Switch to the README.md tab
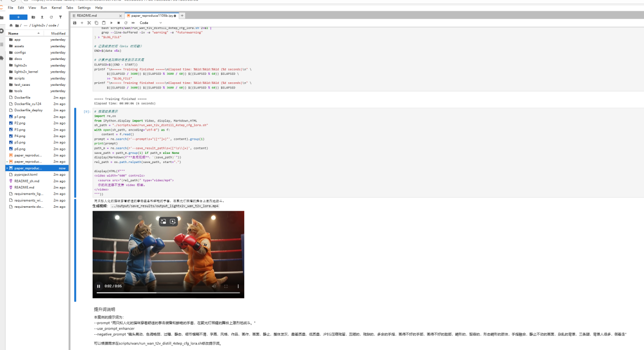The image size is (644, 350). 86,16
